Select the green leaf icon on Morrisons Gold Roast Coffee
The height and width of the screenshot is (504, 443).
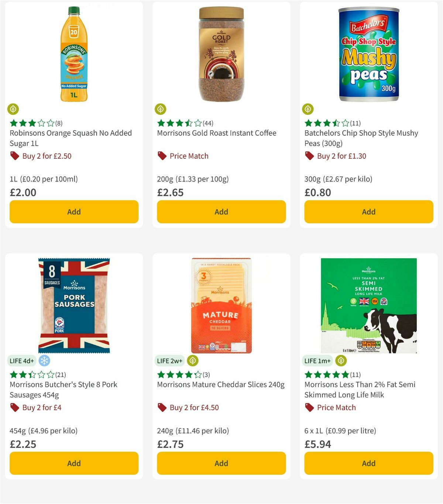click(x=160, y=109)
